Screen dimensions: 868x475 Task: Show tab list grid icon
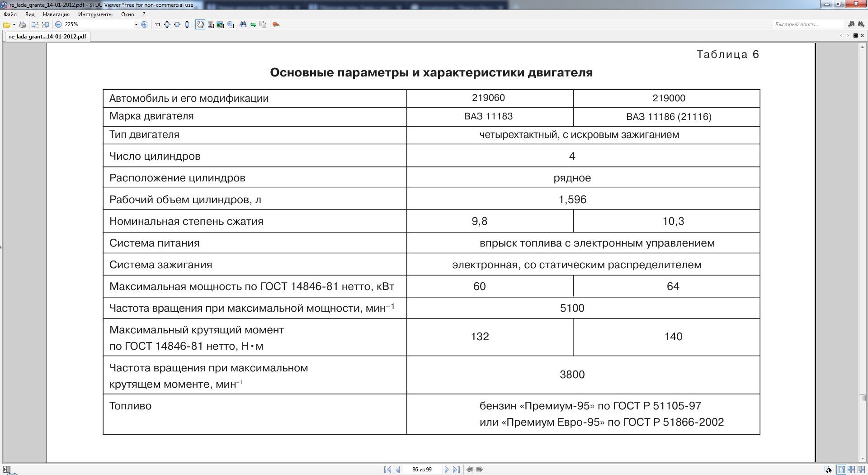(x=855, y=36)
